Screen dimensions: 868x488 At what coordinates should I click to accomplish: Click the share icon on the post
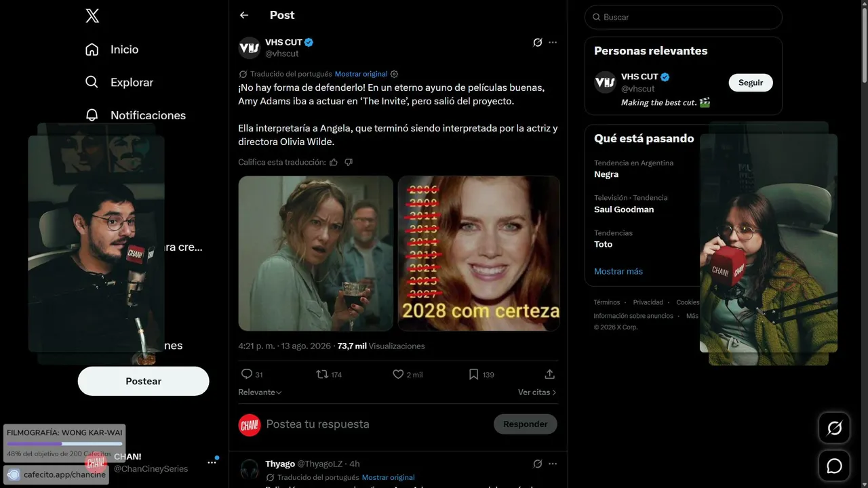[x=550, y=374]
